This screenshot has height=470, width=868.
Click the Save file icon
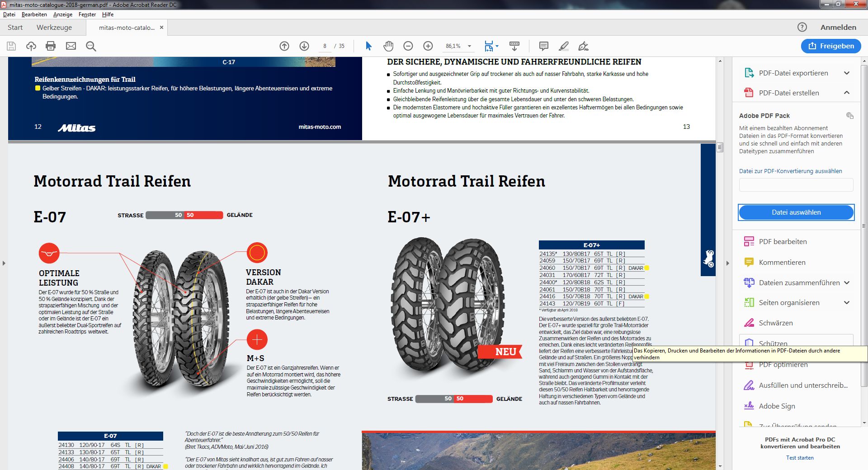pyautogui.click(x=11, y=46)
